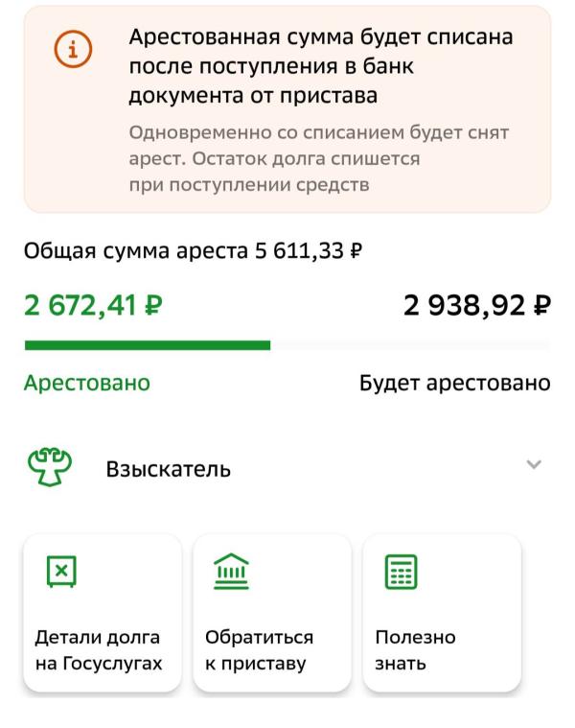
Task: Open the Взыскатель row label
Action: point(168,470)
